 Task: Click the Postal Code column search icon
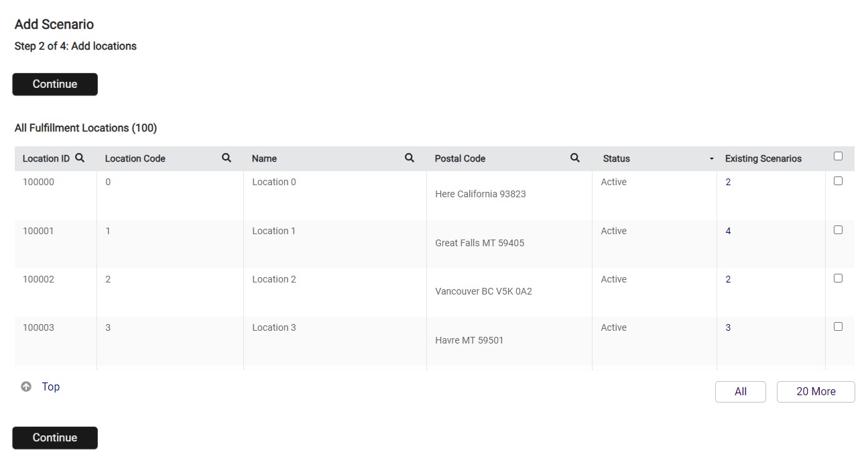point(575,158)
